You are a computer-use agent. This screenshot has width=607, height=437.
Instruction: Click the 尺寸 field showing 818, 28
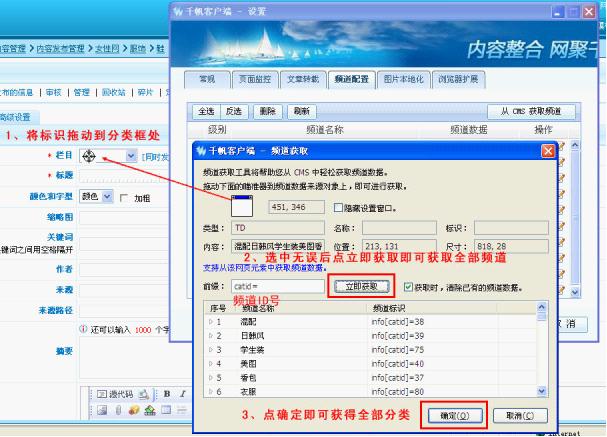pos(511,246)
